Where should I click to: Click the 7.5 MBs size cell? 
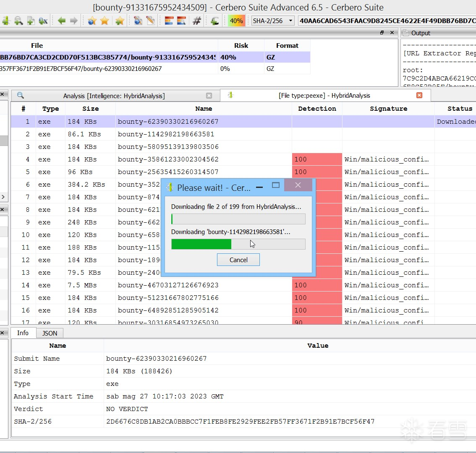pyautogui.click(x=91, y=285)
